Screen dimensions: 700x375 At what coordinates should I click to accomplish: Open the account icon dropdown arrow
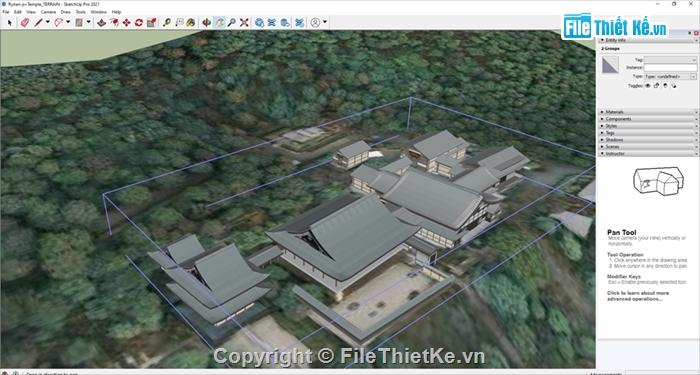(325, 22)
